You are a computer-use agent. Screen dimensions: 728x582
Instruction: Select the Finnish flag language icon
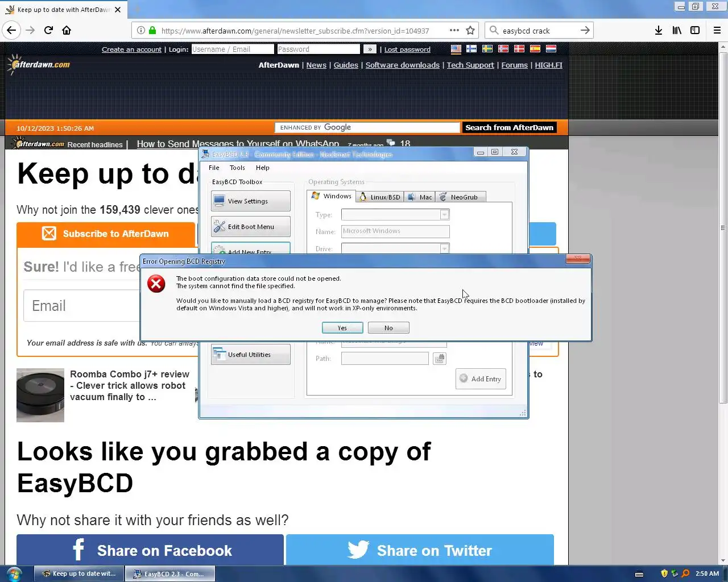pyautogui.click(x=471, y=49)
